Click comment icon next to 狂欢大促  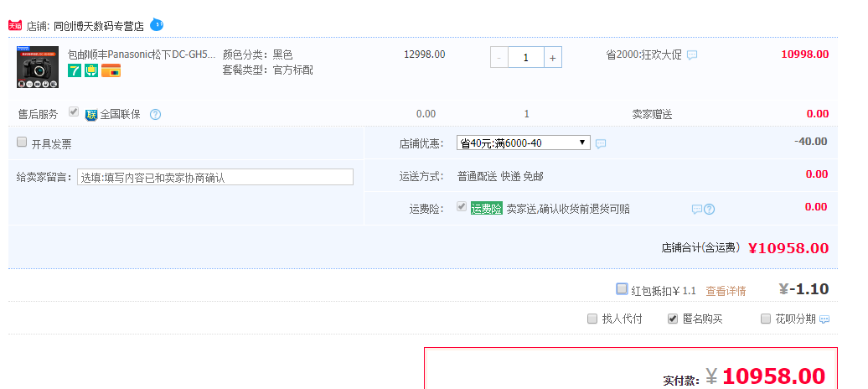pyautogui.click(x=692, y=54)
